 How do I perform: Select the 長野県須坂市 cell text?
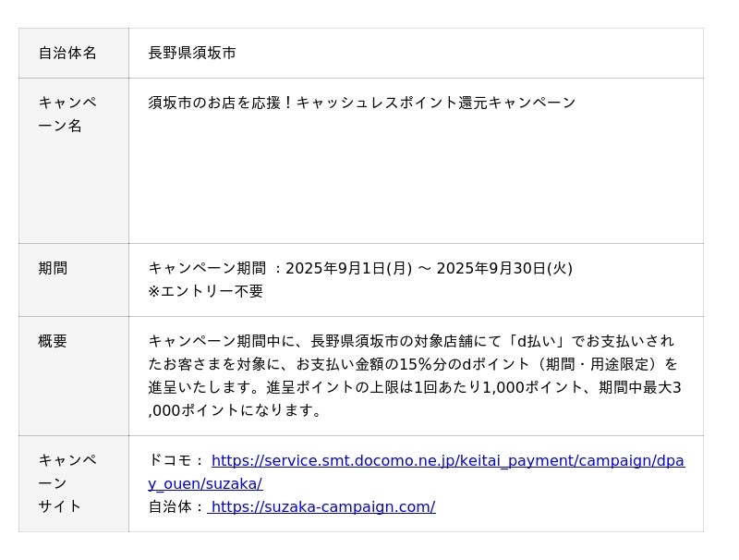click(192, 53)
